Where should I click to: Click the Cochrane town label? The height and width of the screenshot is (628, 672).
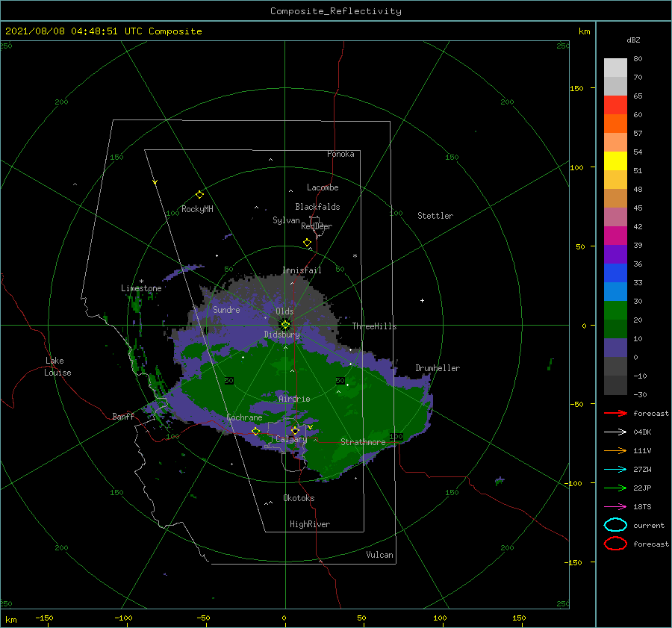coord(244,417)
